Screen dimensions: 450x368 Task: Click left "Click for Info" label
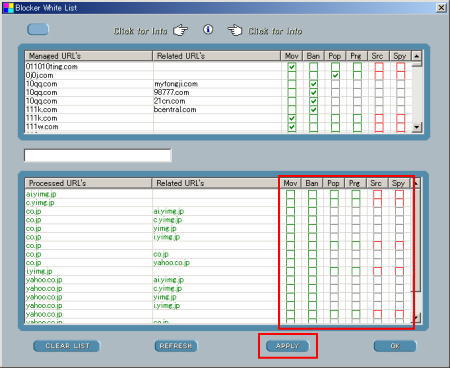pos(141,31)
